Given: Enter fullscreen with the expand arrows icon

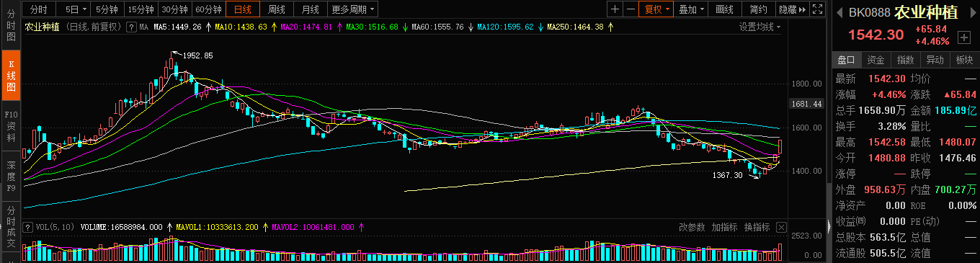Looking at the screenshot, I should 817,9.
